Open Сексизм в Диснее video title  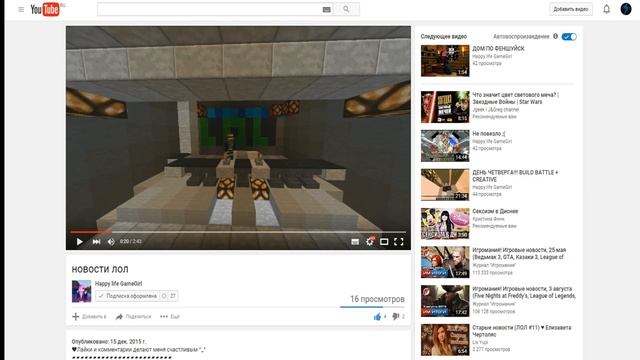(495, 211)
